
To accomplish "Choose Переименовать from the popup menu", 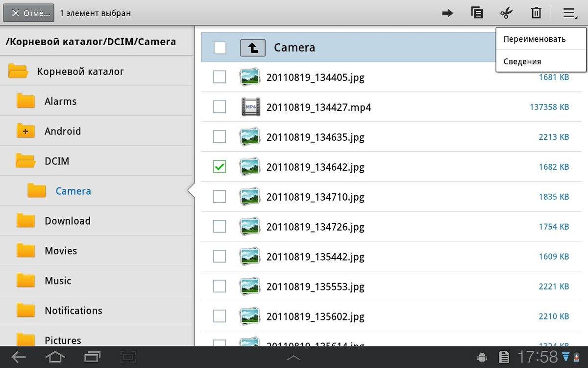I will pyautogui.click(x=535, y=39).
